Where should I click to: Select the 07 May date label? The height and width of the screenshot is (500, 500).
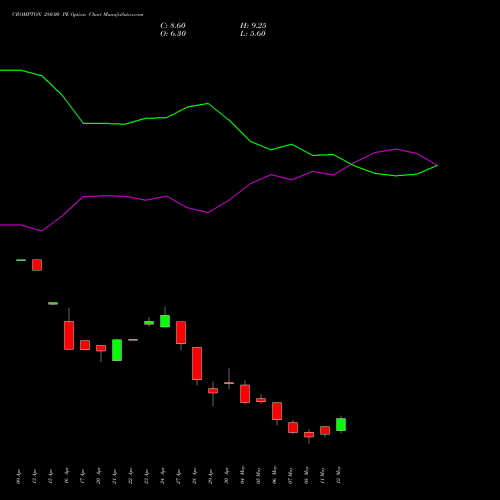(x=290, y=475)
